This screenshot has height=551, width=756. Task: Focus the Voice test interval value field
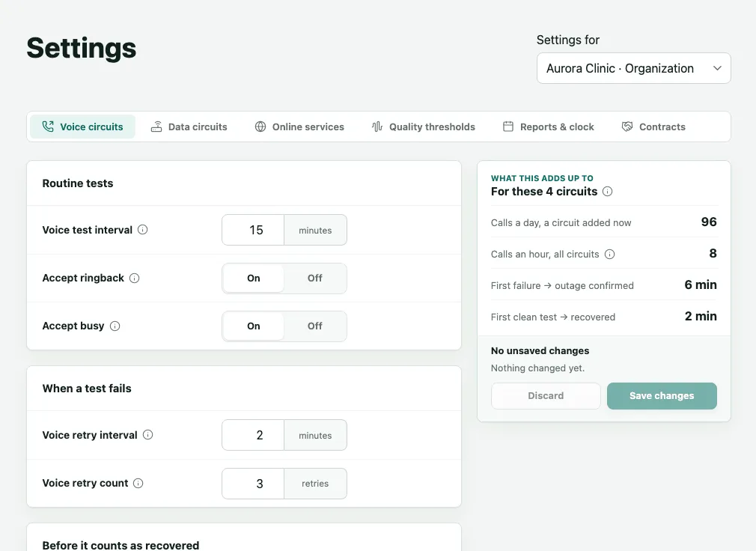coord(253,230)
